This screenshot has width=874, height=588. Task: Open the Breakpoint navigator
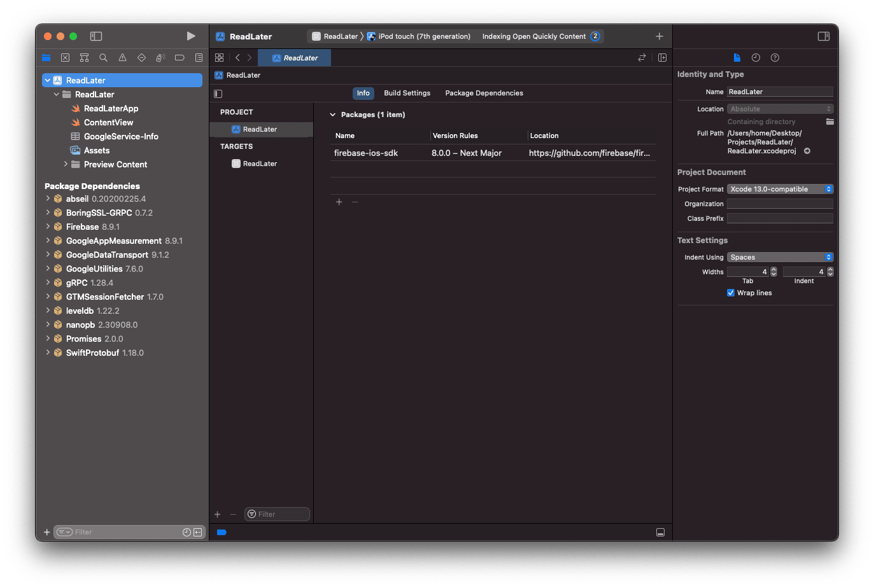click(x=180, y=58)
